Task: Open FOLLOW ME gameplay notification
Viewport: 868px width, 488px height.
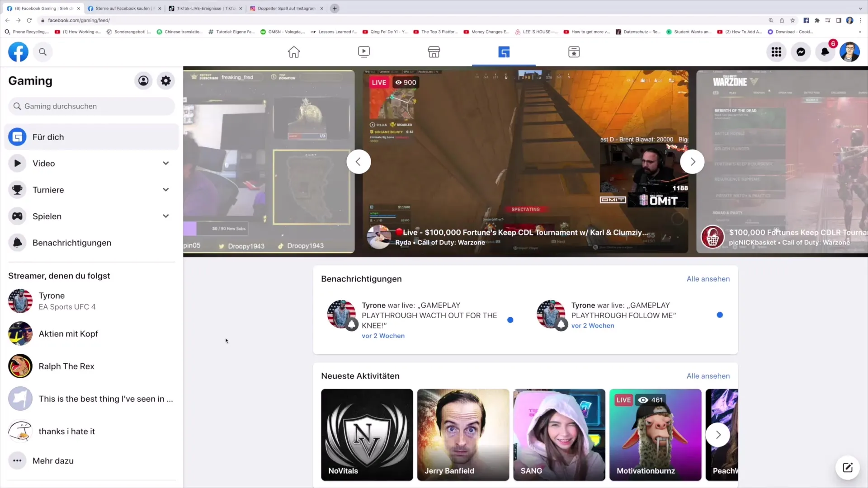Action: 630,315
